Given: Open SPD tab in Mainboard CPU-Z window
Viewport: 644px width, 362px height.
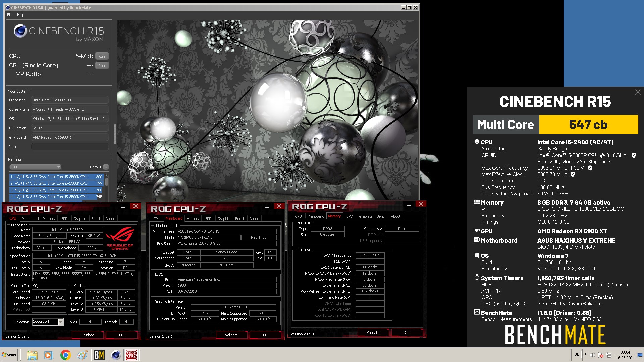Looking at the screenshot, I should pos(208,219).
